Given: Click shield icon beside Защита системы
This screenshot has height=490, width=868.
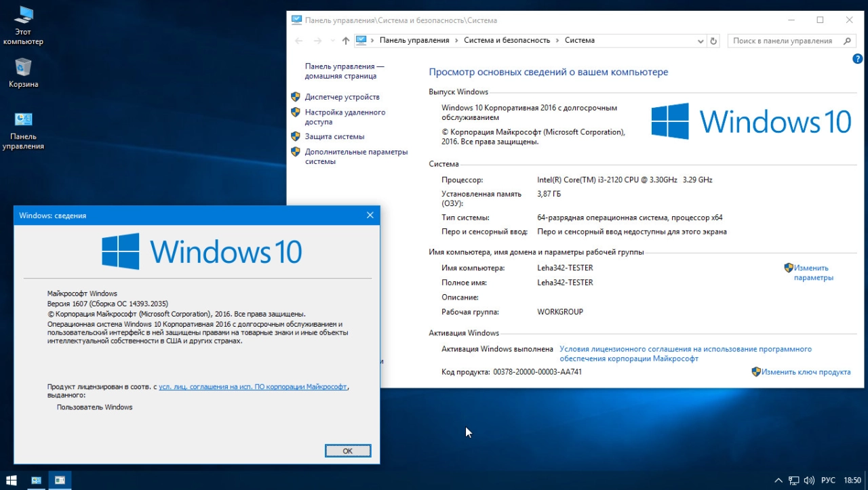Looking at the screenshot, I should click(x=296, y=136).
